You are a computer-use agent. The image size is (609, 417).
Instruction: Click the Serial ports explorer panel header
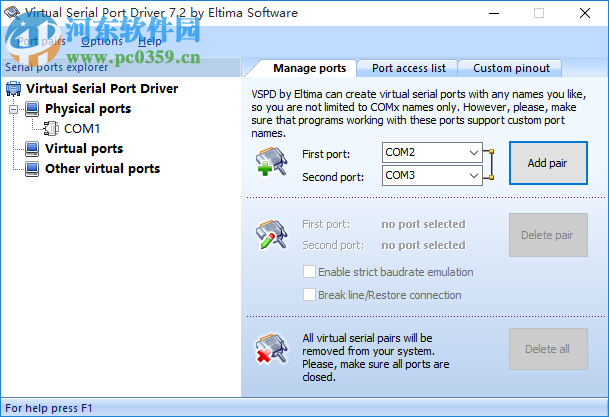[x=121, y=67]
